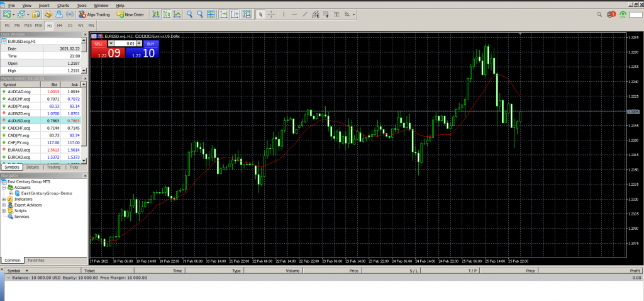644x301 pixels.
Task: Open the Favorites tab in Navigator
Action: (x=36, y=260)
